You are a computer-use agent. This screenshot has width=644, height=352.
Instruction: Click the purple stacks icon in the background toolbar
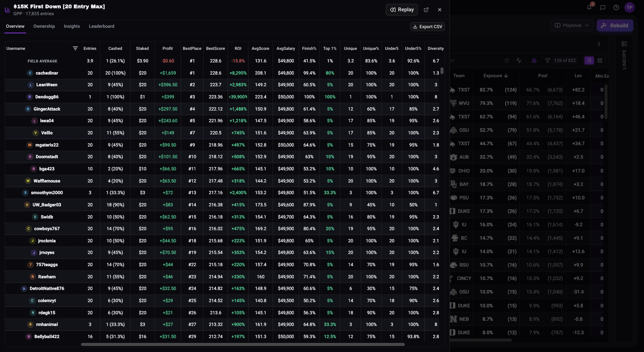pyautogui.click(x=534, y=61)
